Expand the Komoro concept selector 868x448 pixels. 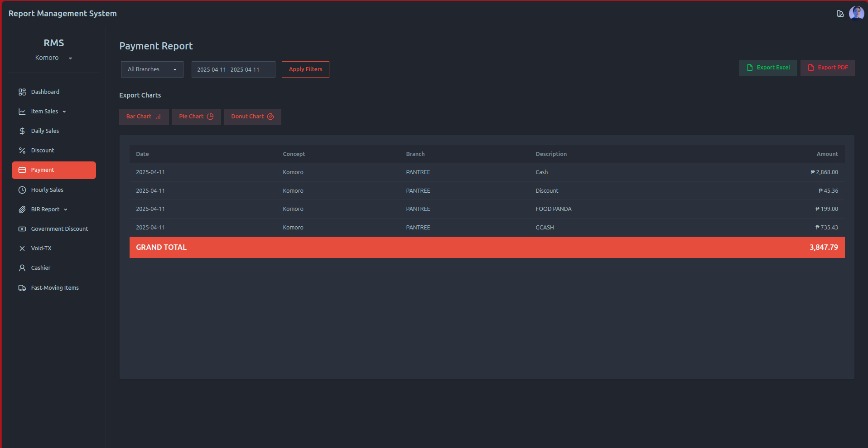53,58
